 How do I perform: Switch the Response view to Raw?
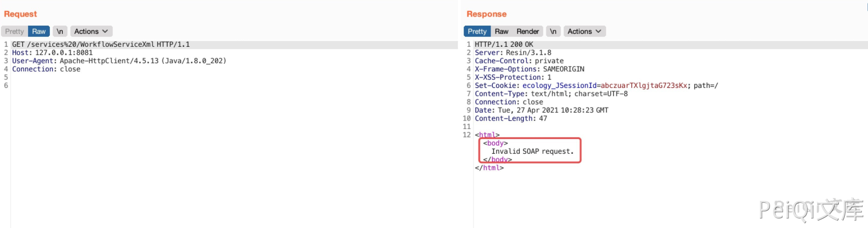point(501,31)
